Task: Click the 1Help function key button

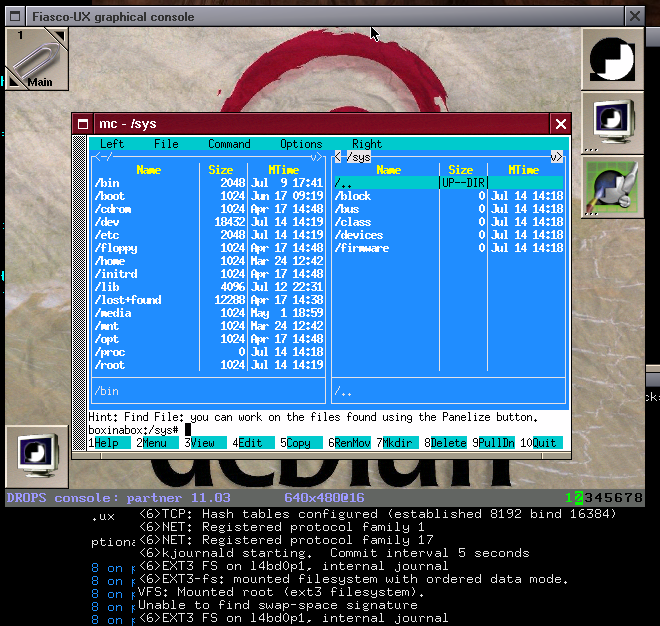Action: coord(109,443)
